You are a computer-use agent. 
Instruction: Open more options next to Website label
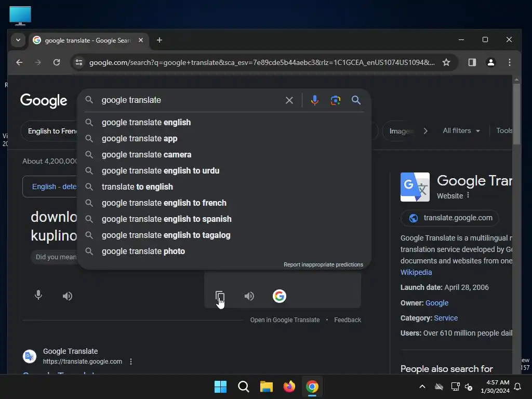pos(468,195)
